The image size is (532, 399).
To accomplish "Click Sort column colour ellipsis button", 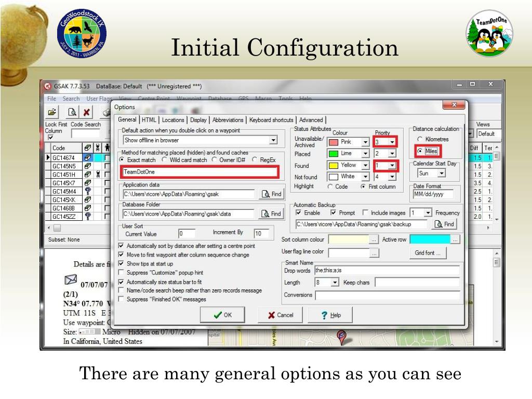I will point(374,240).
